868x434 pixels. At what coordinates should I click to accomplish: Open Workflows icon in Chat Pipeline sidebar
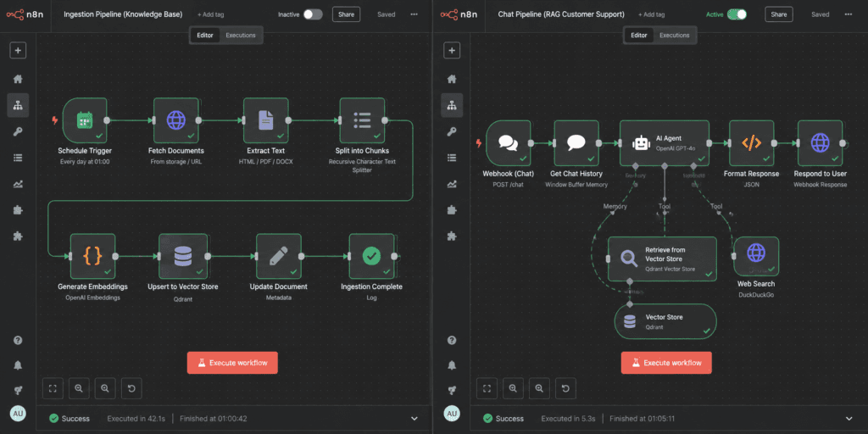tap(452, 105)
